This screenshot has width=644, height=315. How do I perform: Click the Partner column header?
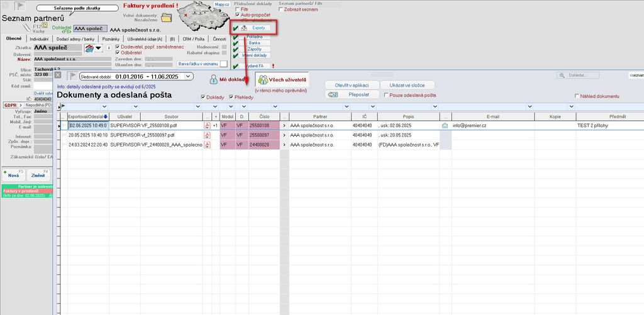click(320, 117)
